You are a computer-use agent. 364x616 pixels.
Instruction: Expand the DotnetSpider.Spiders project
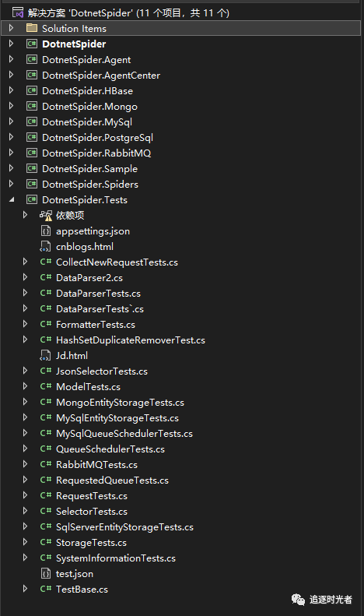coord(11,184)
